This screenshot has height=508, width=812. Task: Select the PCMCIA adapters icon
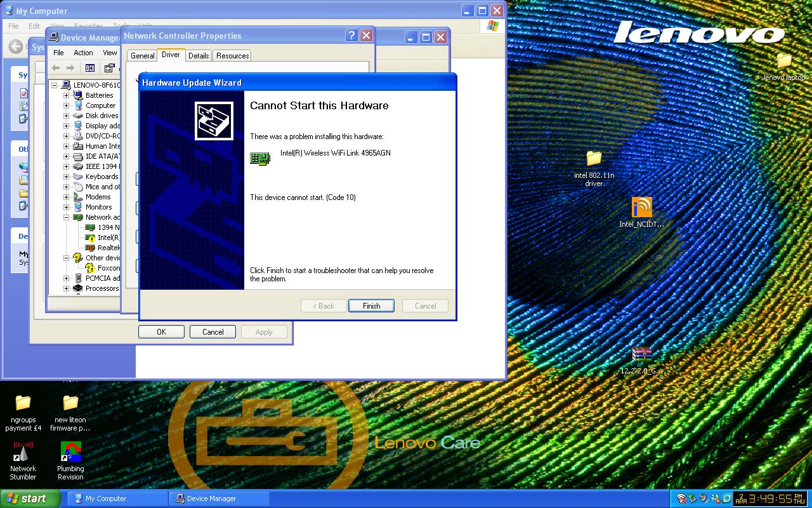click(x=78, y=278)
